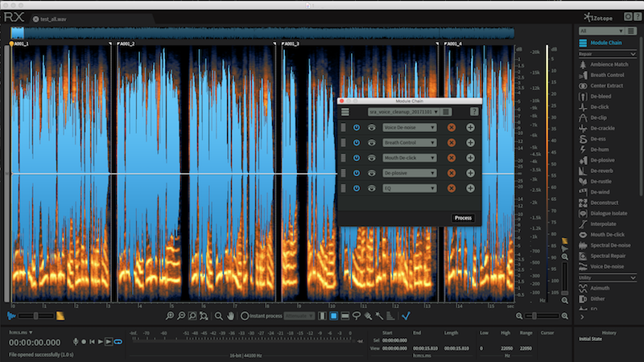
Task: Open the De-ess module
Action: pyautogui.click(x=592, y=139)
